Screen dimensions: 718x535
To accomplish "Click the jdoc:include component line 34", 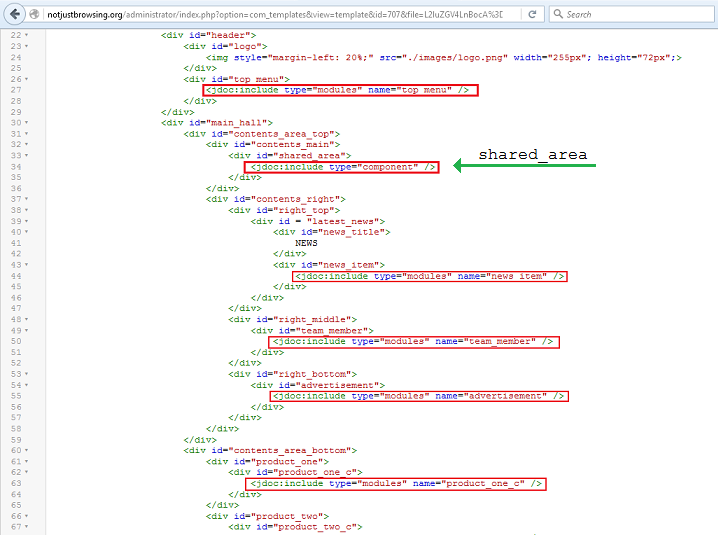I will 344,167.
